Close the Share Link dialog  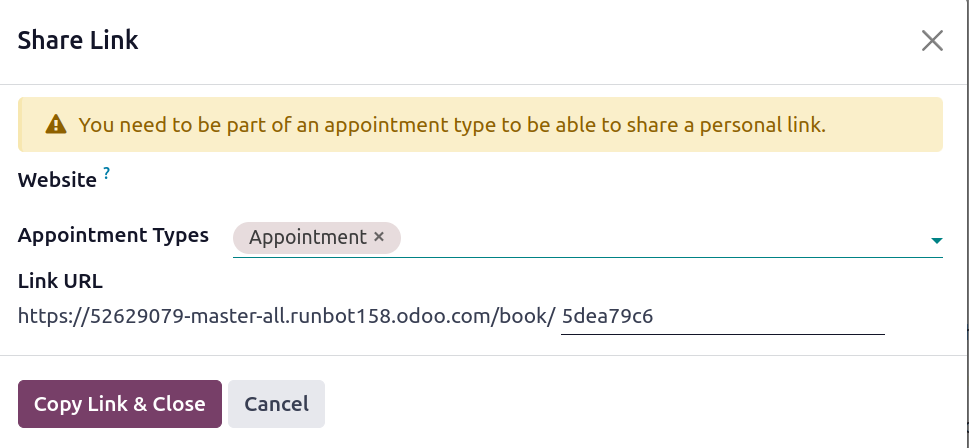pyautogui.click(x=932, y=41)
